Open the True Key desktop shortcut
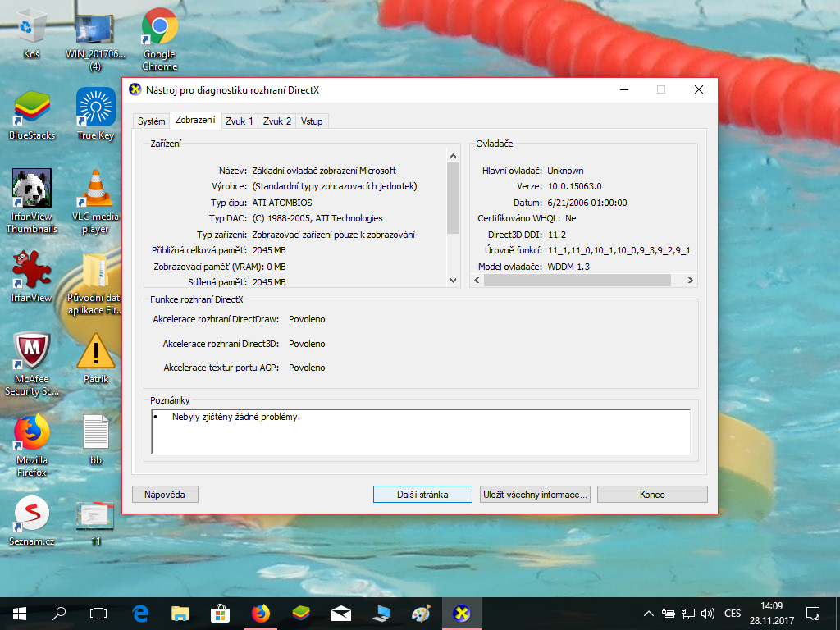 95,109
